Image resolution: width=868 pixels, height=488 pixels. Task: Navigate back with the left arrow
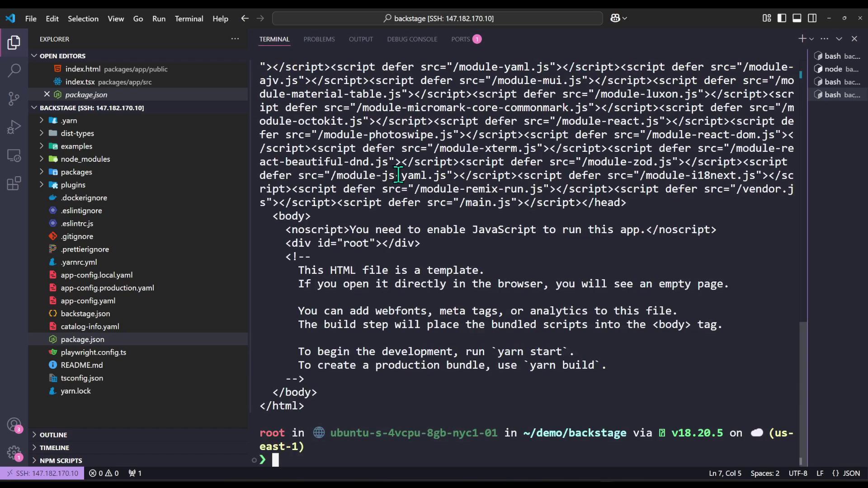[245, 18]
